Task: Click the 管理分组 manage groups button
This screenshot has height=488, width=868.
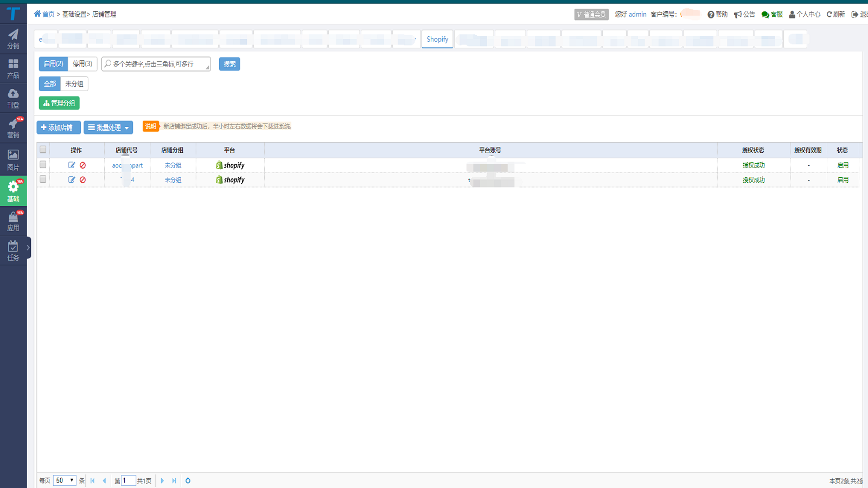Action: [59, 103]
